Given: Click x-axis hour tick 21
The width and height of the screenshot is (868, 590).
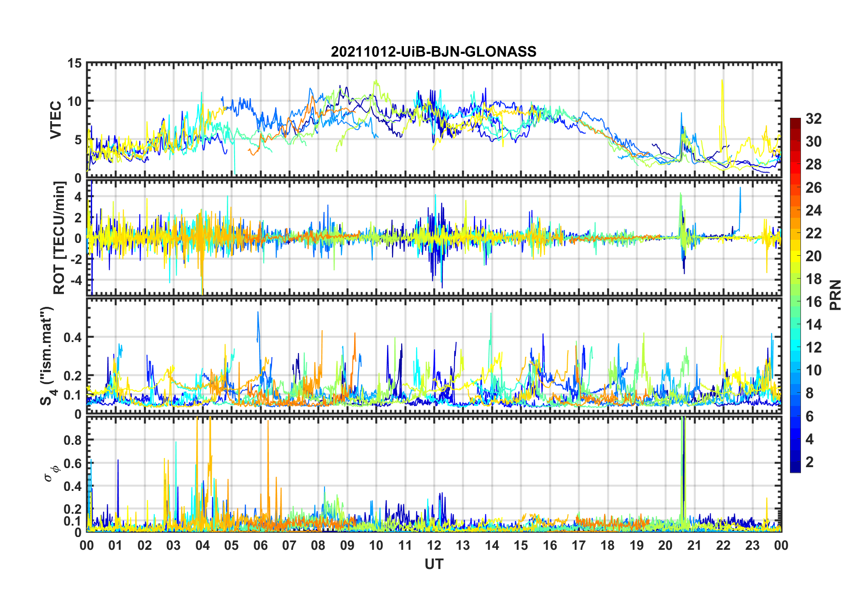Looking at the screenshot, I should [695, 545].
